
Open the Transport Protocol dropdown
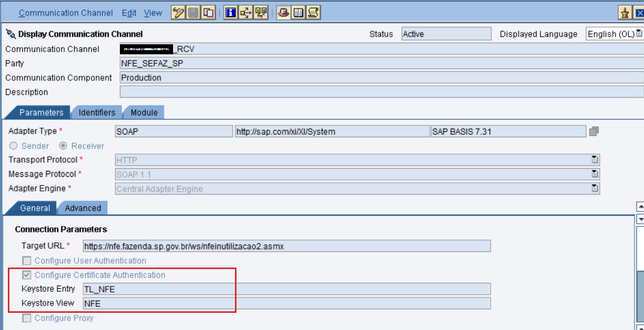(x=595, y=160)
